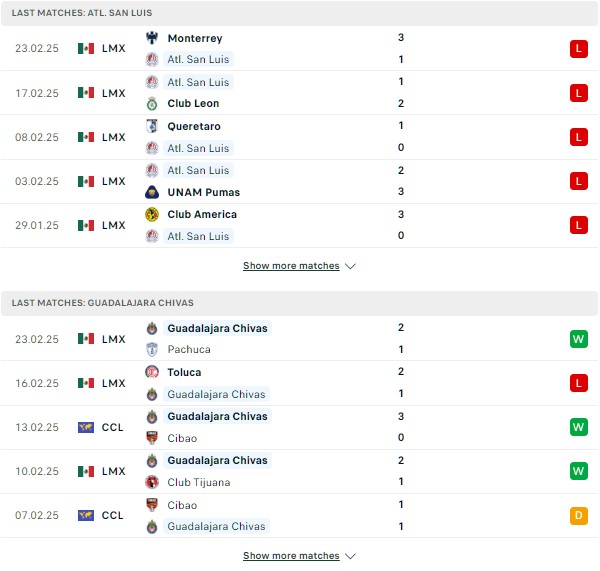Viewport: 600px width, 571px height.
Task: Click the Monterrey club crest icon
Action: (x=152, y=38)
